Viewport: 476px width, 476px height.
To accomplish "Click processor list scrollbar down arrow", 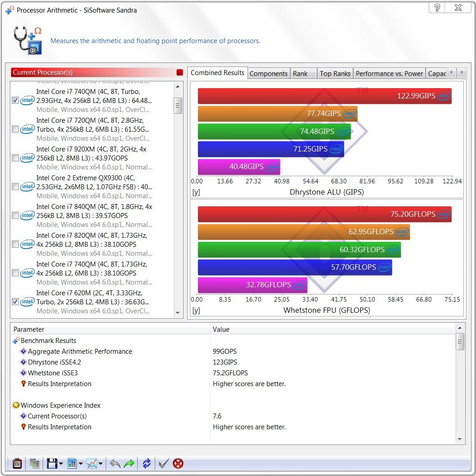I will 178,313.
